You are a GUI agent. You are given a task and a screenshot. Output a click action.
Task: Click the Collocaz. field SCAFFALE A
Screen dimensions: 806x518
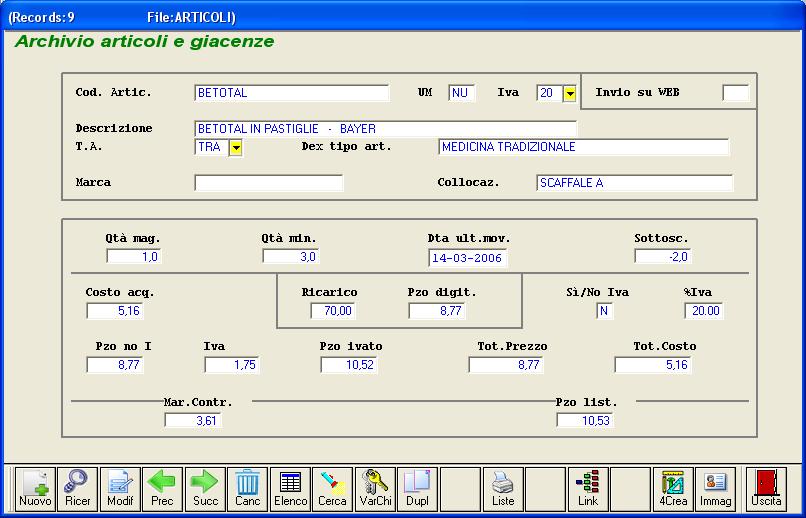635,183
